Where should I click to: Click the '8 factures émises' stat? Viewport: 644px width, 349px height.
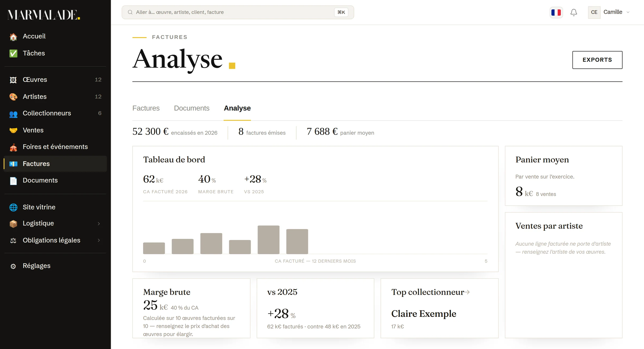[x=262, y=132]
